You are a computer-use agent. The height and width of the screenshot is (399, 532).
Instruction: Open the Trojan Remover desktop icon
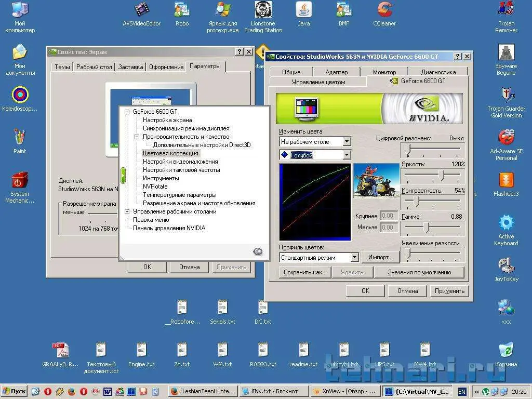(x=506, y=10)
